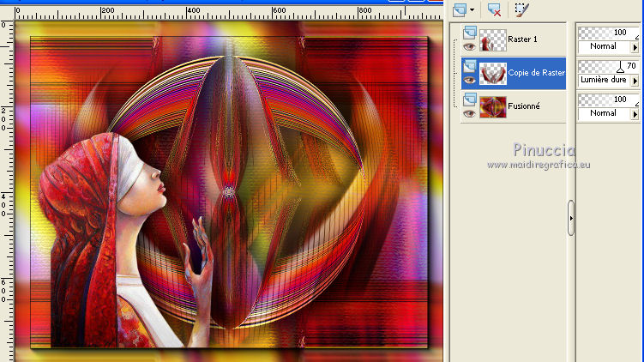
Task: Click the Copie de Raster layer thumbnail
Action: 493,74
